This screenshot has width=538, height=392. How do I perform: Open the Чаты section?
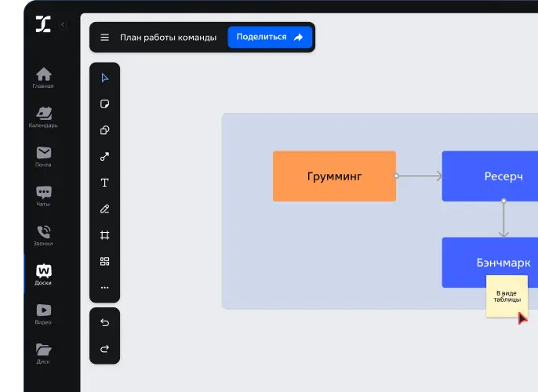[44, 196]
